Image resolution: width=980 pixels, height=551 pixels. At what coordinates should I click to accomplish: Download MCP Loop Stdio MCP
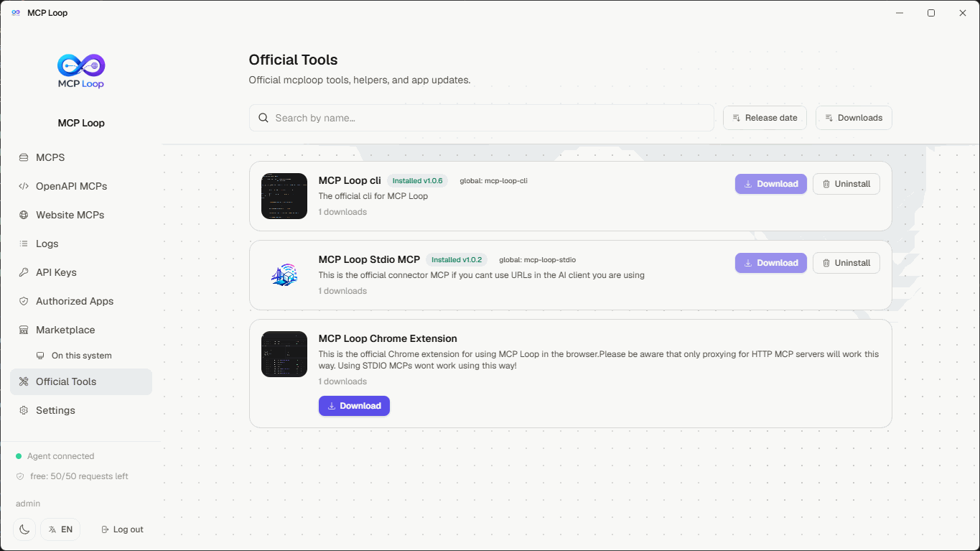click(x=771, y=263)
